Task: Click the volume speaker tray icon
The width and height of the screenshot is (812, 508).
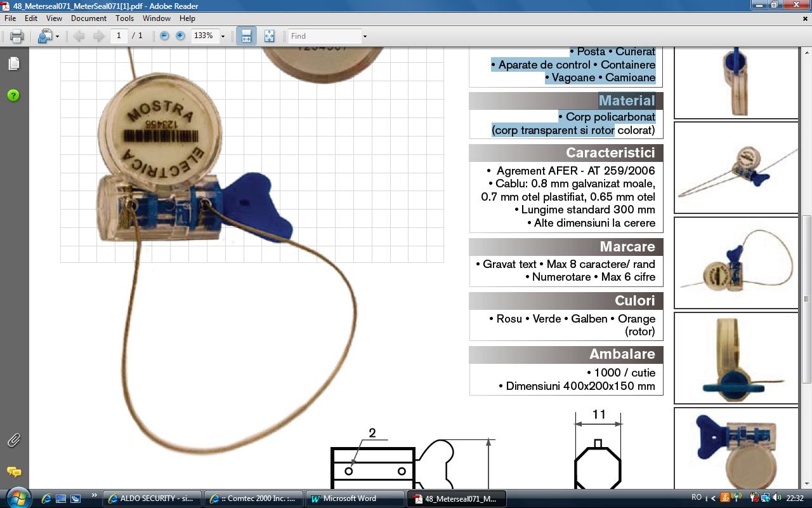Action: 777,498
